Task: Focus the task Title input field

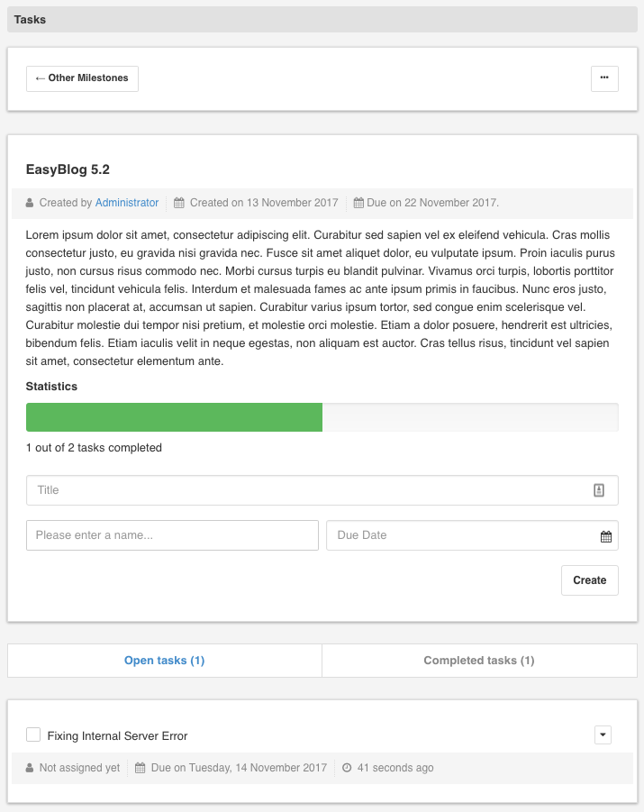Action: tap(306, 490)
